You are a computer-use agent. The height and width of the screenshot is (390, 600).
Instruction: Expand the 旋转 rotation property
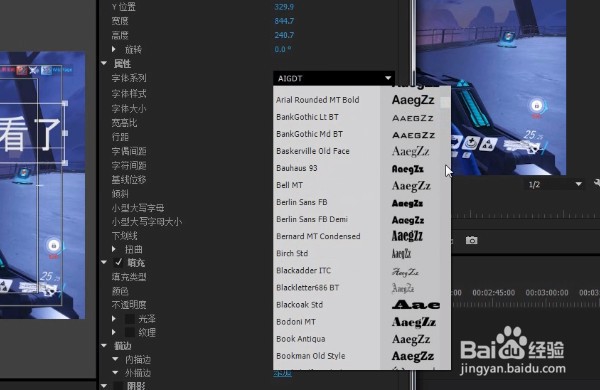pyautogui.click(x=114, y=49)
